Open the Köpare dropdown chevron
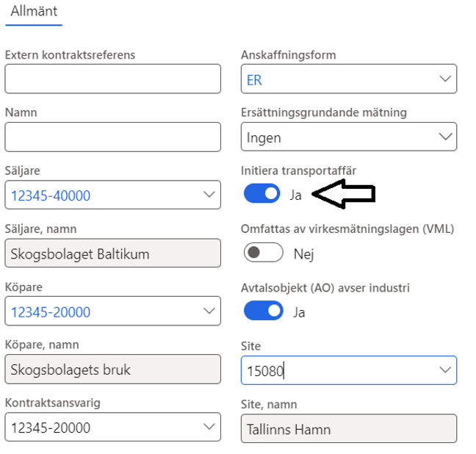Screen dimensions: 476x454 point(209,311)
